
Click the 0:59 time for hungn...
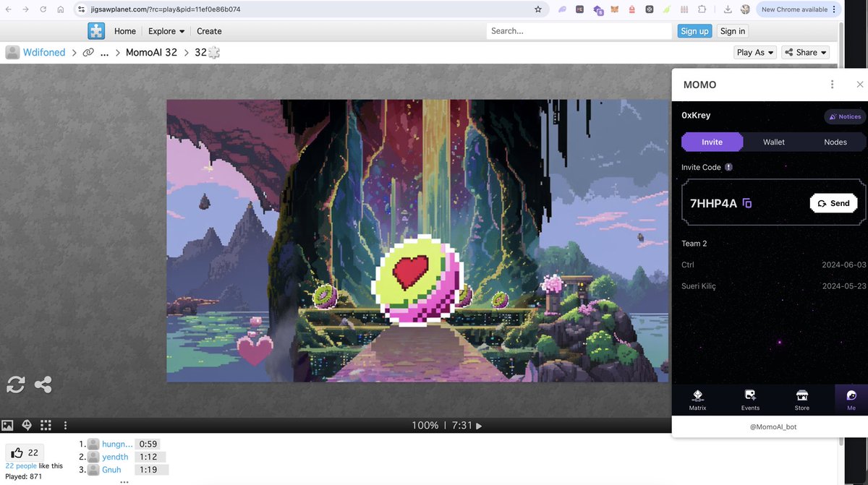click(x=148, y=444)
